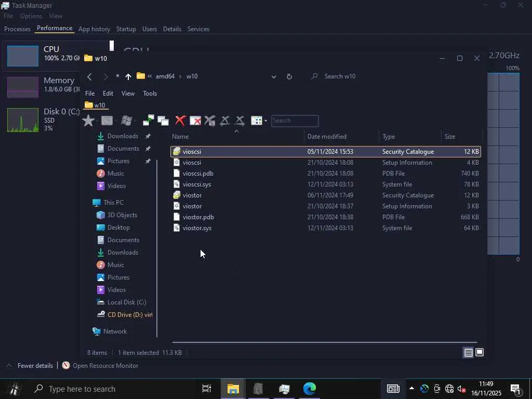Open the notification center icon
This screenshot has width=532, height=399.
click(515, 389)
